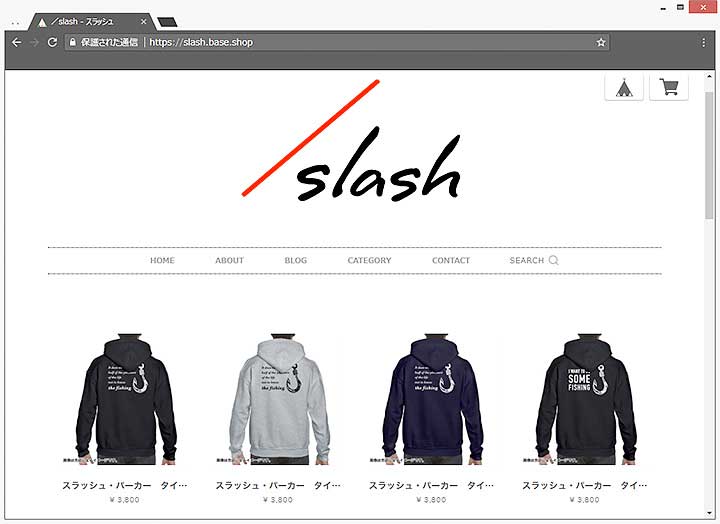
Task: Open the CATEGORY menu
Action: coord(369,260)
